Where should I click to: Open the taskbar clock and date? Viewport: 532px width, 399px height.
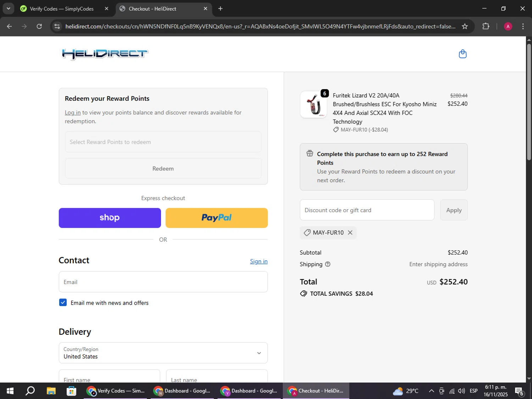tap(495, 391)
